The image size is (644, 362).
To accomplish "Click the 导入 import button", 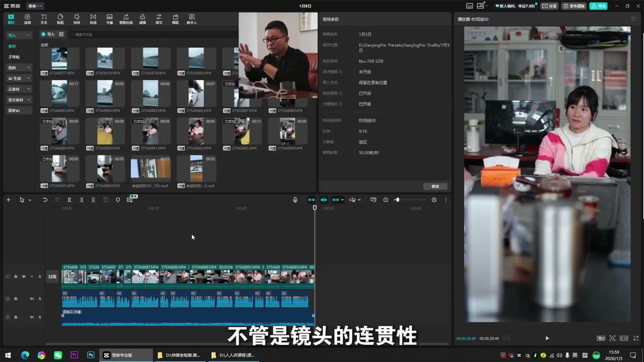I will [x=48, y=34].
